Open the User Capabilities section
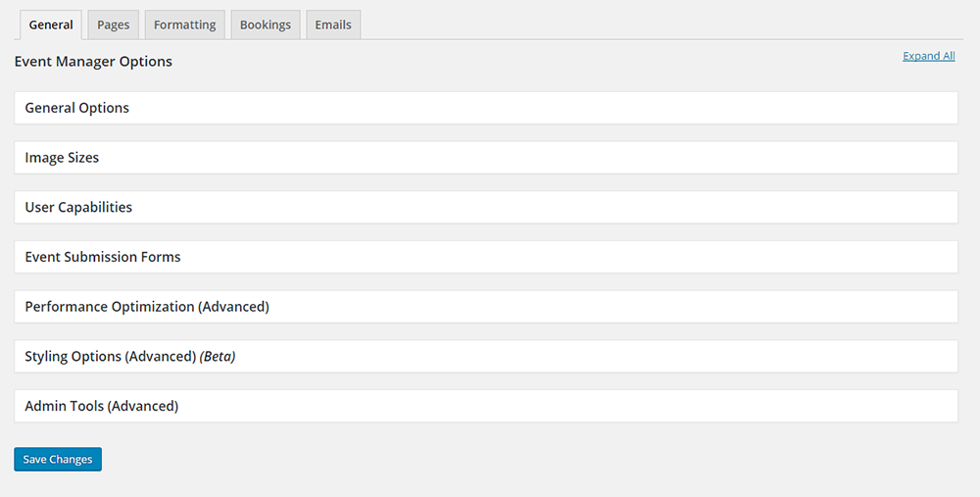The height and width of the screenshot is (497, 980). click(486, 207)
